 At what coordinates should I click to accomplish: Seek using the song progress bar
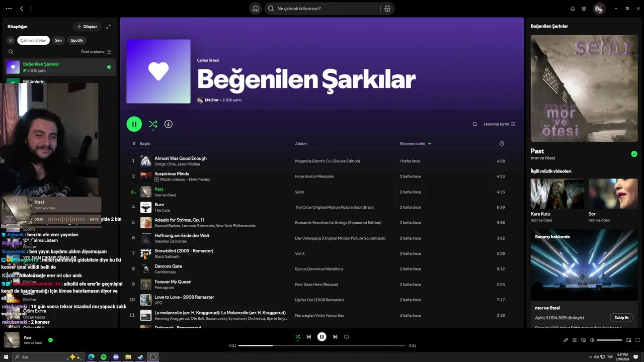[322, 345]
